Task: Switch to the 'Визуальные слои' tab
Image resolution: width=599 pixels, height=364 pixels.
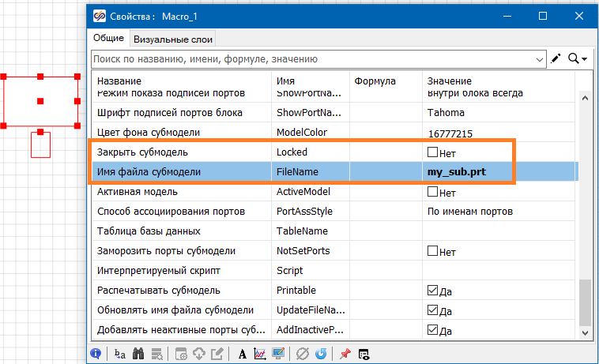Action: 171,39
